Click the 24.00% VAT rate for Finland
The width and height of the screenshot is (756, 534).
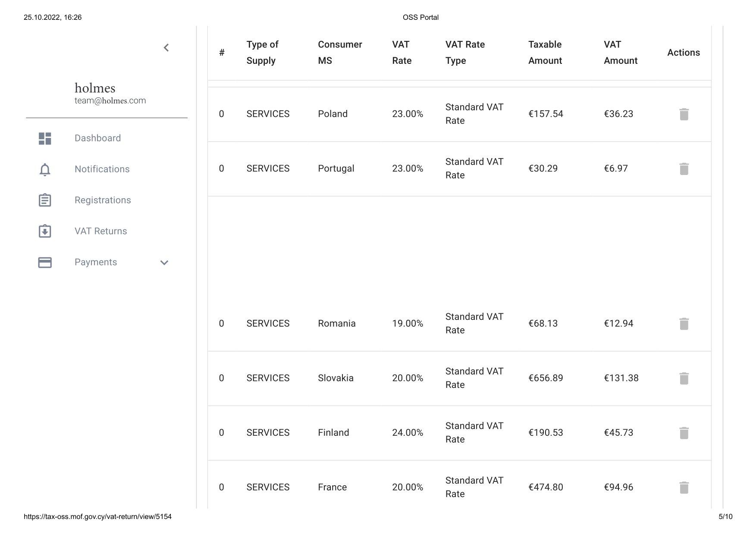(x=408, y=432)
